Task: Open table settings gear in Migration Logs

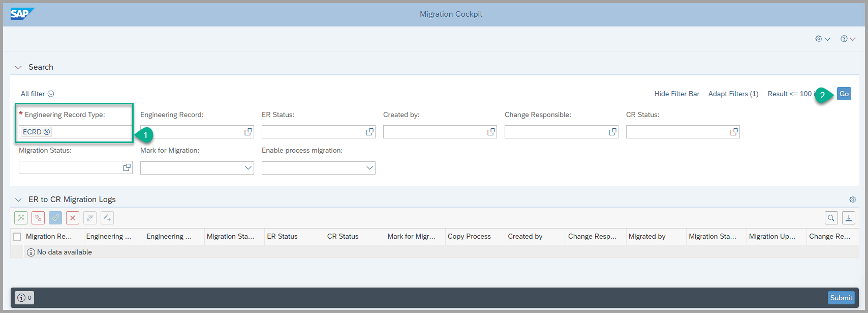Action: 852,200
